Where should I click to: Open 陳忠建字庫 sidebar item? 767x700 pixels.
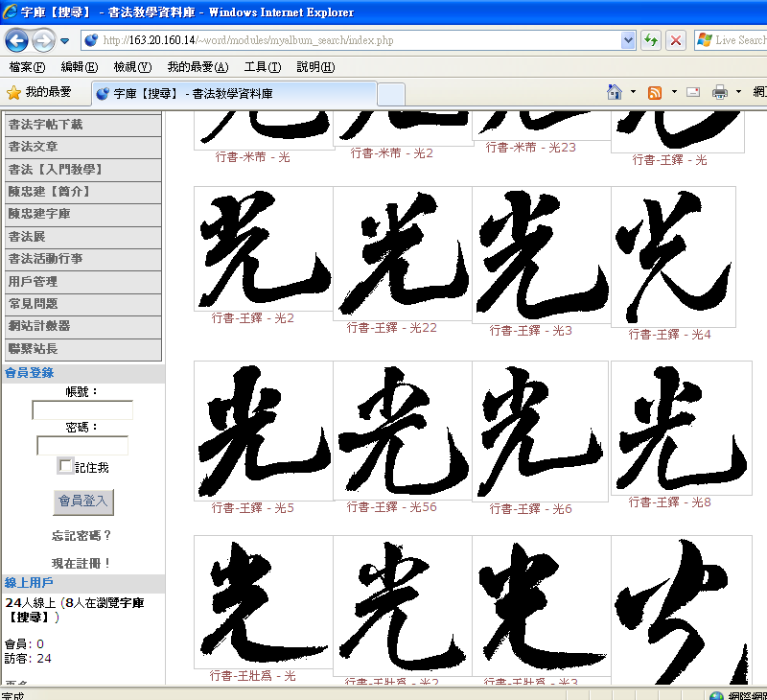pos(83,214)
